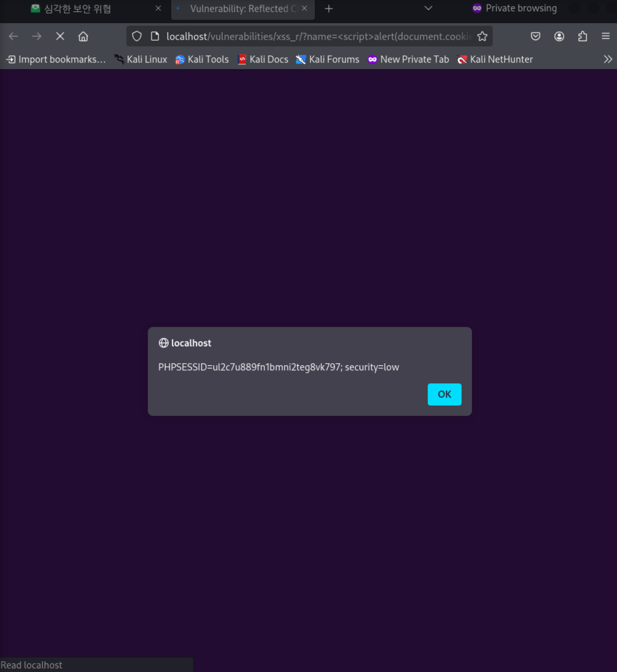Open Import bookmarks from the bookmarks bar
Viewport: 617px width, 672px height.
(56, 59)
